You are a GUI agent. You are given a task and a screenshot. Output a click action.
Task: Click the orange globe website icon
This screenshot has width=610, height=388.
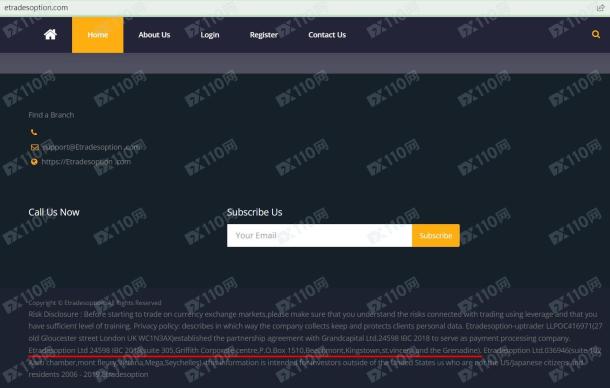point(34,162)
